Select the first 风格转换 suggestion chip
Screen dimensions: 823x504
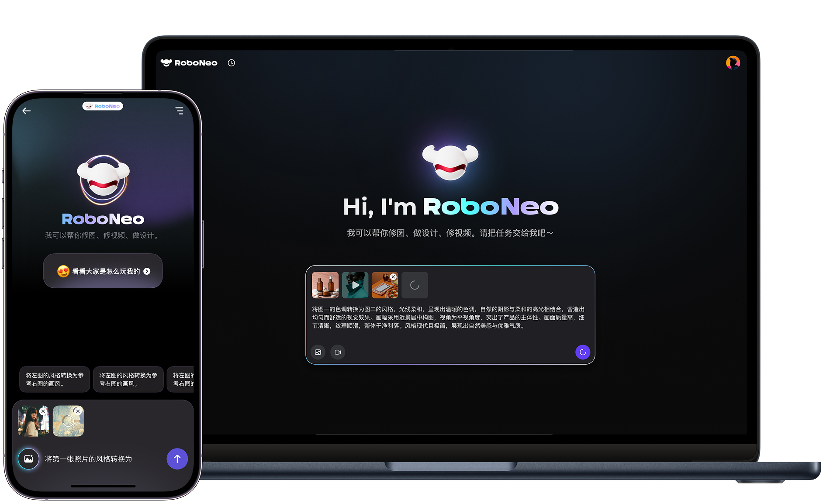tap(54, 379)
